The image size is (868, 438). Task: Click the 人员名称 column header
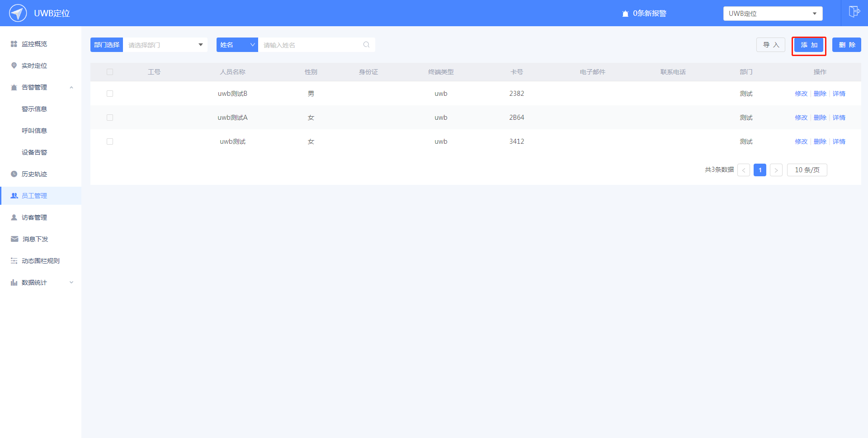(x=233, y=72)
